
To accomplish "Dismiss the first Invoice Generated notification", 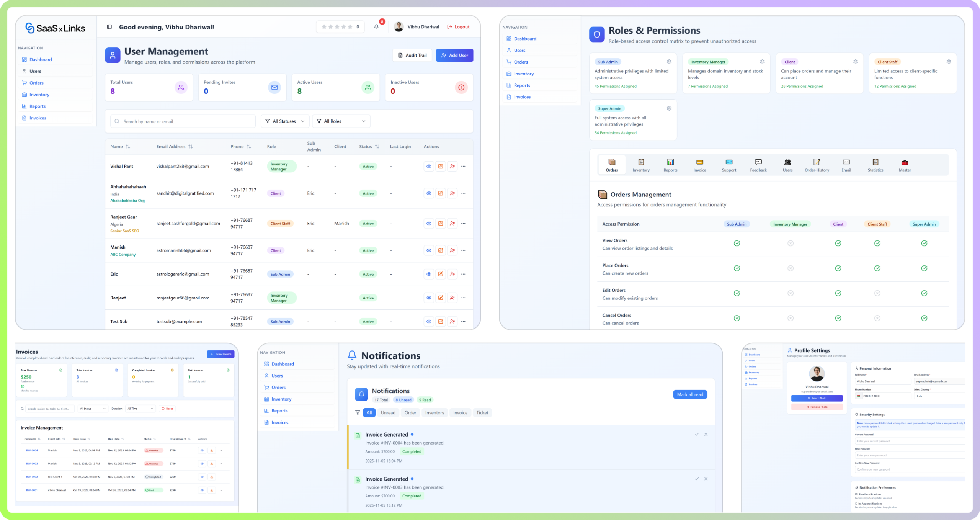I will coord(706,434).
